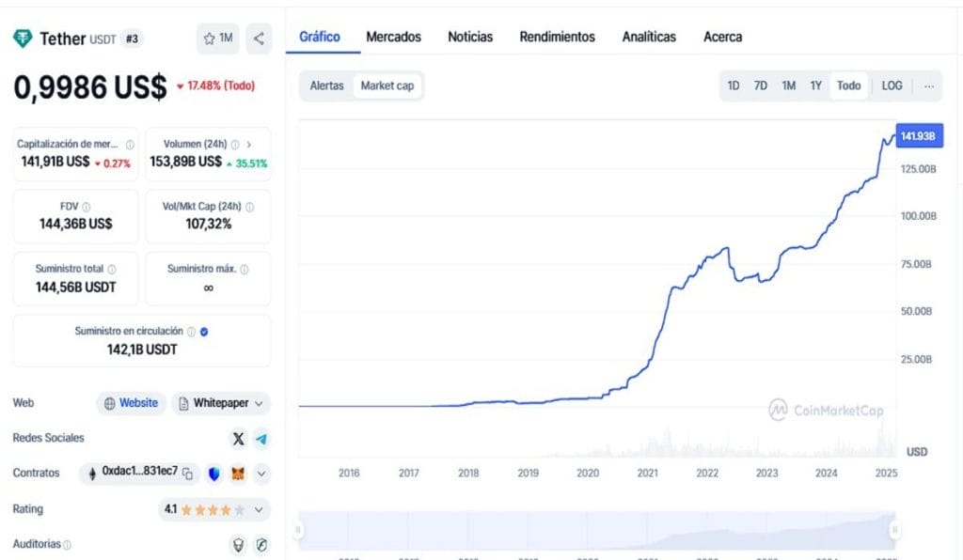This screenshot has height=560, width=963.
Task: Click the Tether logo icon
Action: coord(23,39)
